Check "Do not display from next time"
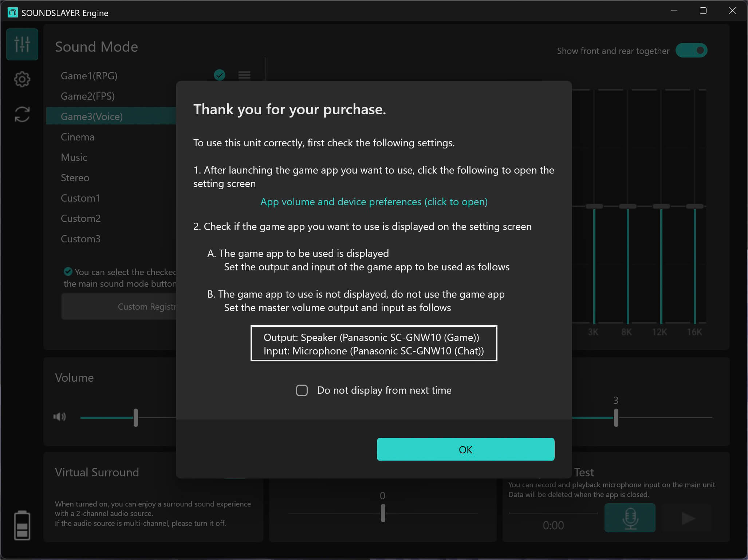Screen dimensions: 748x560 coord(302,390)
